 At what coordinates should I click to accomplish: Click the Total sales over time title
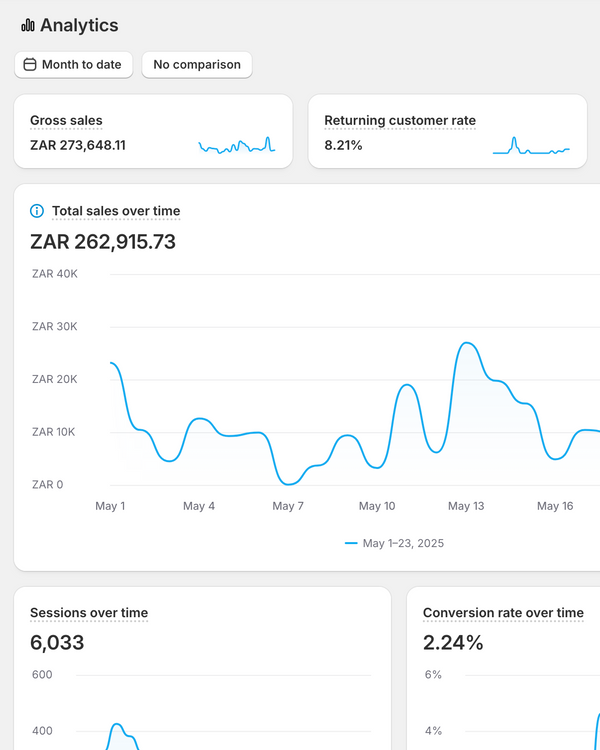pos(116,211)
